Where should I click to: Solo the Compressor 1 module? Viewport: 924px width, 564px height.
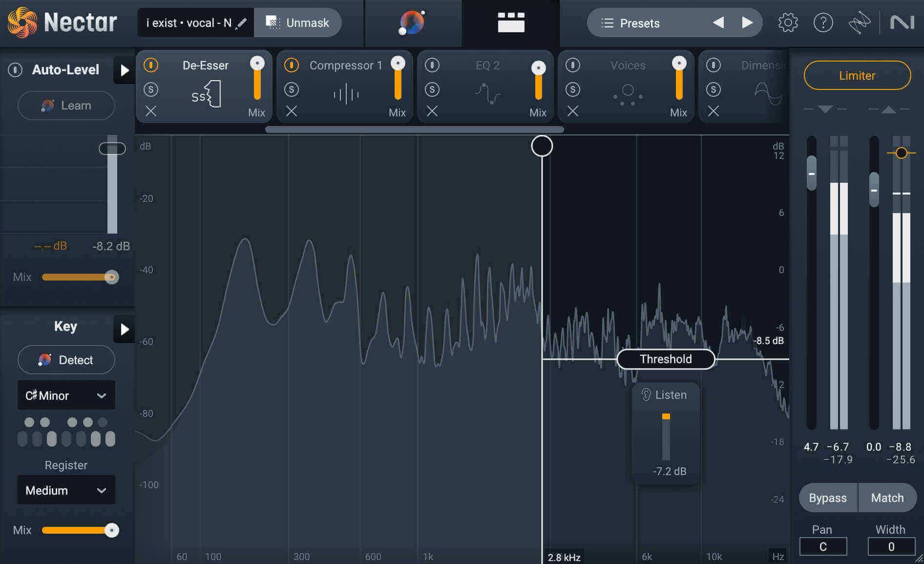(292, 89)
